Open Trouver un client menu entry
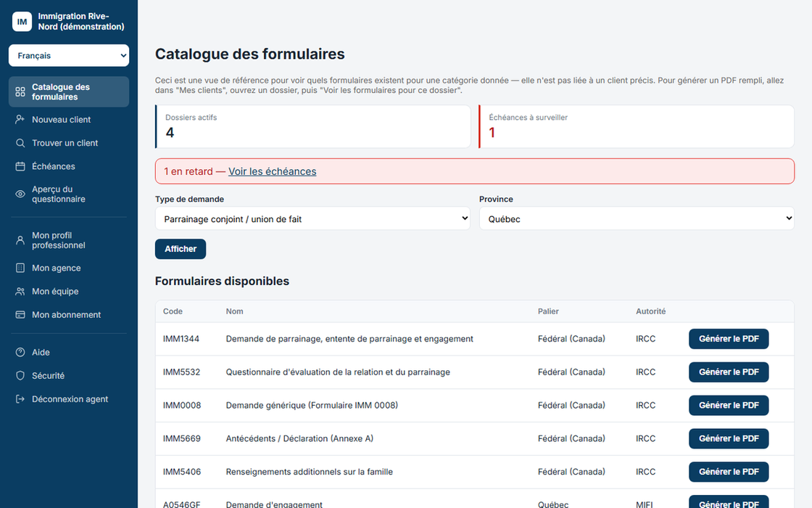Screen dimensions: 812x508 69,143
